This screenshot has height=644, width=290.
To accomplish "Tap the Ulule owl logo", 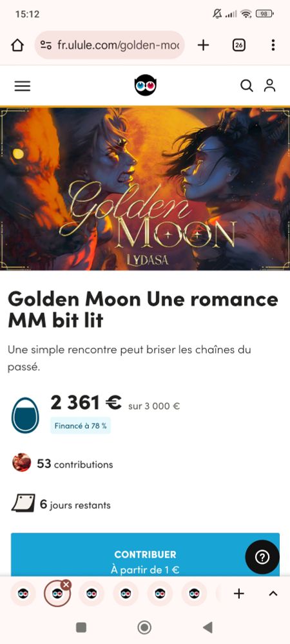I will [x=146, y=86].
